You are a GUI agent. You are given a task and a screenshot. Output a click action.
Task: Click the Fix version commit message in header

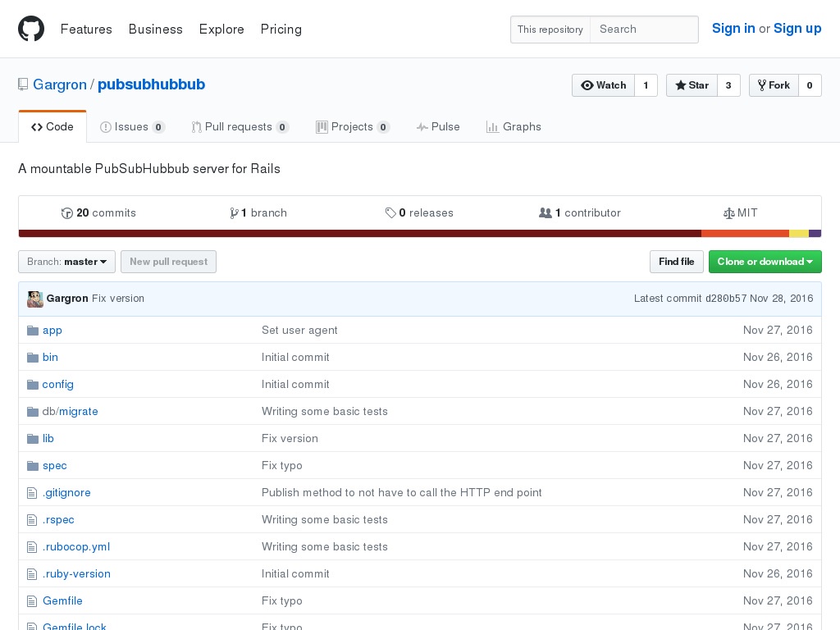pyautogui.click(x=118, y=299)
